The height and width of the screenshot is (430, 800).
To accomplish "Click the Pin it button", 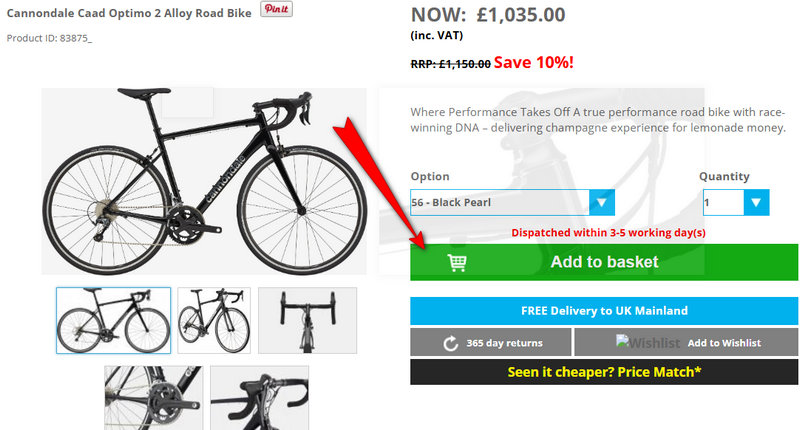I will (x=276, y=9).
